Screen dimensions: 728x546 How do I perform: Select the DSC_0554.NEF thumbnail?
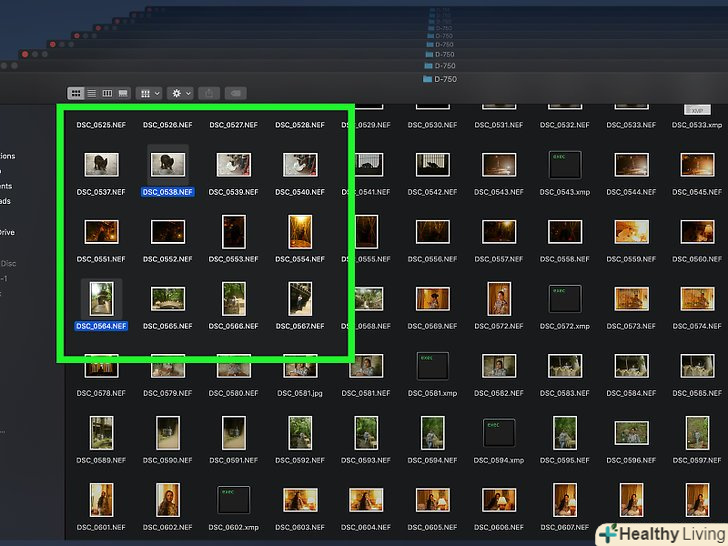pyautogui.click(x=300, y=231)
